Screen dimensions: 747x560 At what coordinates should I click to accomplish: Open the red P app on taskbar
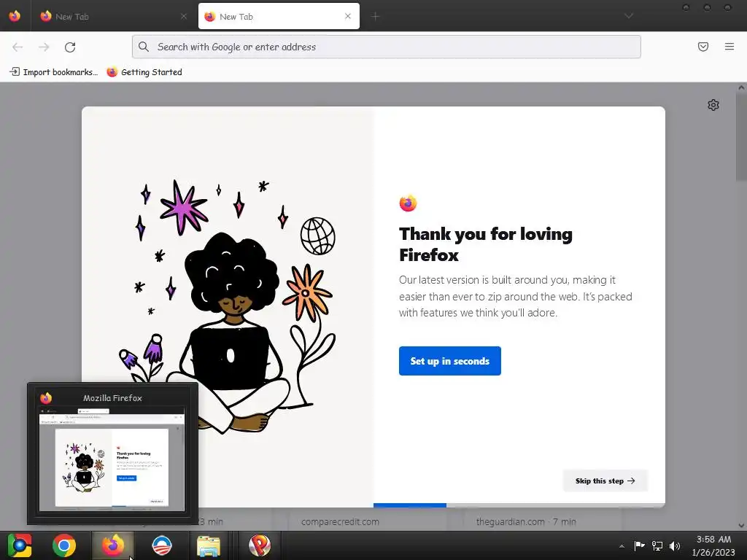click(x=260, y=545)
